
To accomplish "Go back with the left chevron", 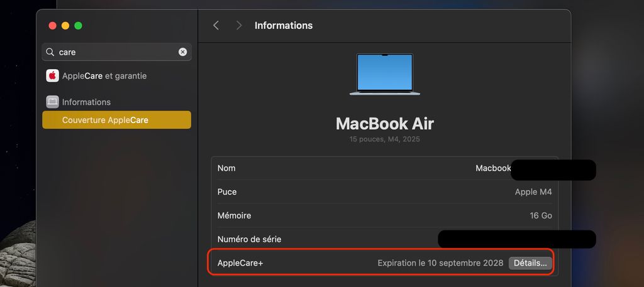I will pos(216,26).
